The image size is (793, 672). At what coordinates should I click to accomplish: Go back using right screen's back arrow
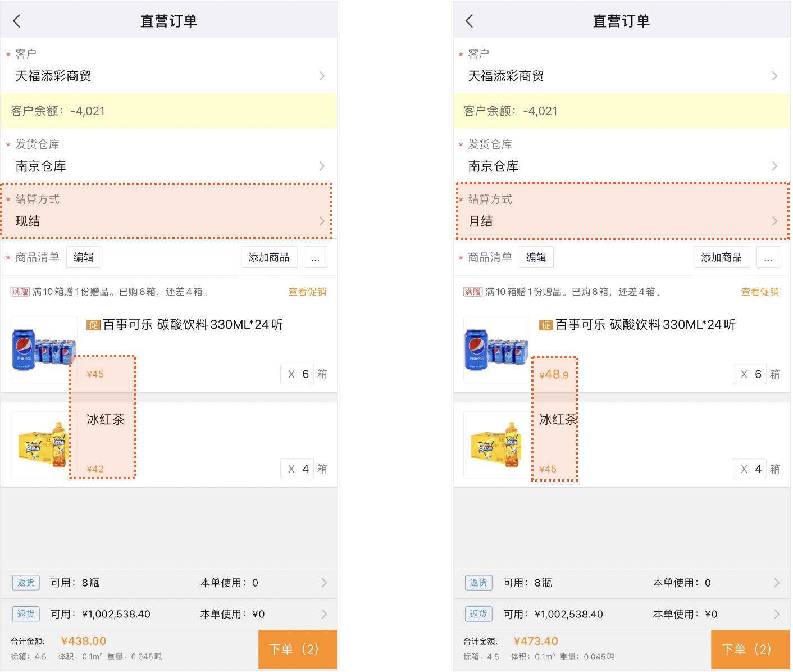(469, 21)
